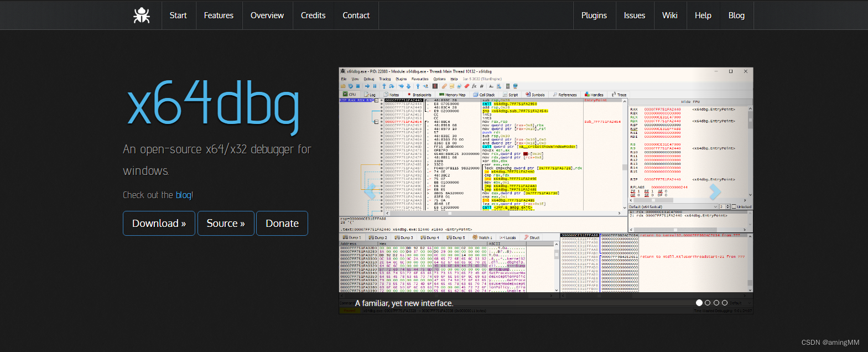Open Blog link in site navbar
The width and height of the screenshot is (868, 352).
(736, 15)
